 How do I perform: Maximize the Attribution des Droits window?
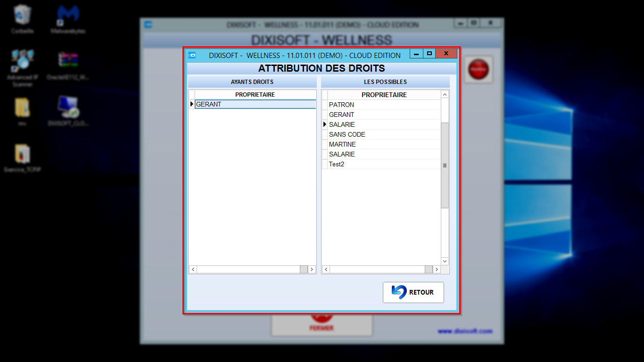(429, 53)
